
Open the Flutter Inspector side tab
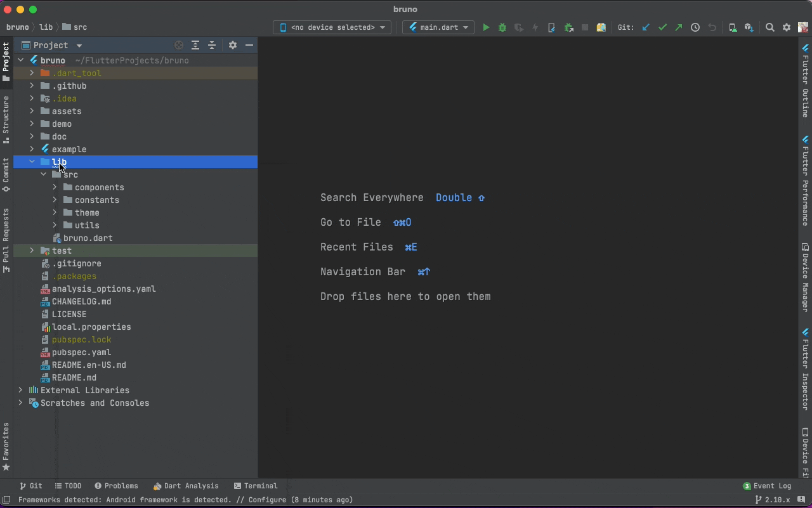pos(806,369)
